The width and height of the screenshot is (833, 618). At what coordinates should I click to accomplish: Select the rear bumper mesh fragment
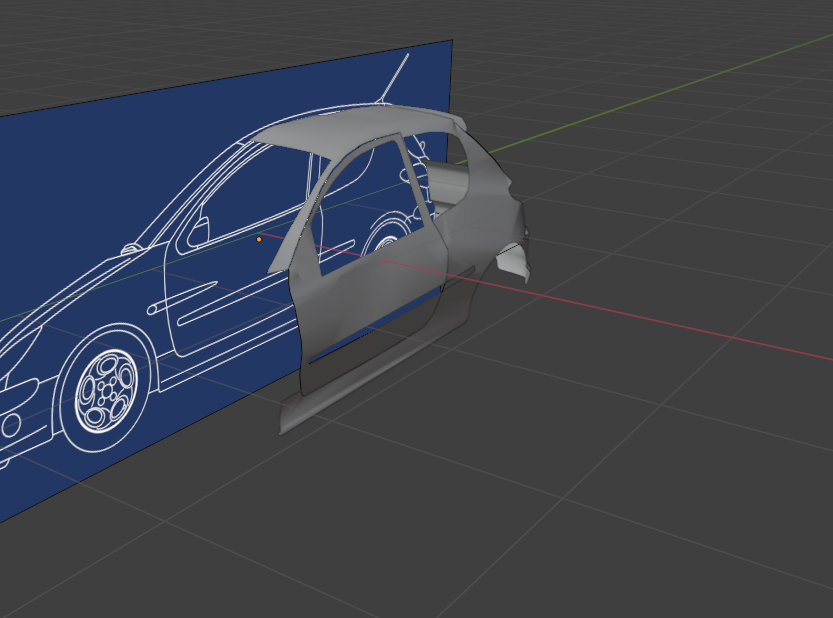click(x=513, y=263)
